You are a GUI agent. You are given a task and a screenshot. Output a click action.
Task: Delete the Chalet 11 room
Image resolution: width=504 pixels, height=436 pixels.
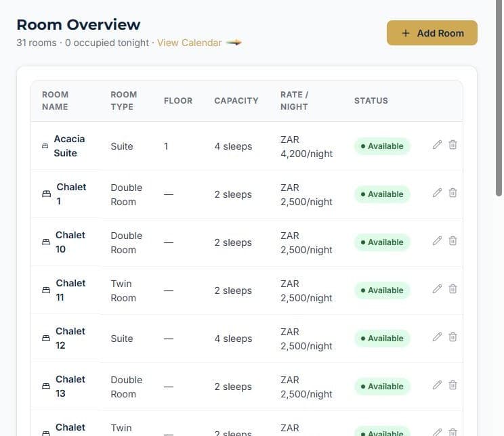click(x=453, y=289)
